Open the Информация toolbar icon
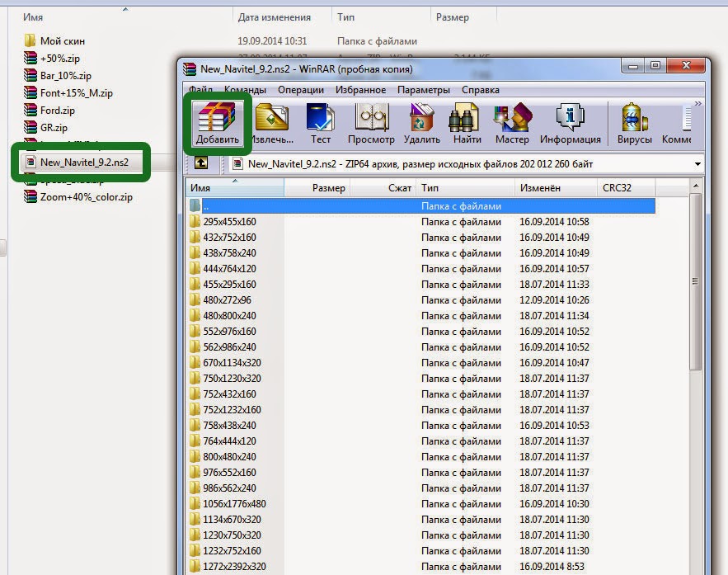 coord(571,124)
